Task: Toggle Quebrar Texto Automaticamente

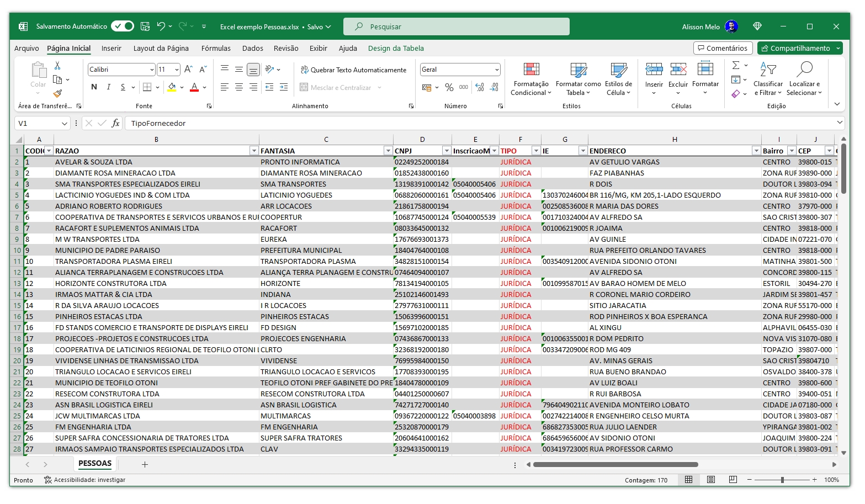Action: coord(353,70)
